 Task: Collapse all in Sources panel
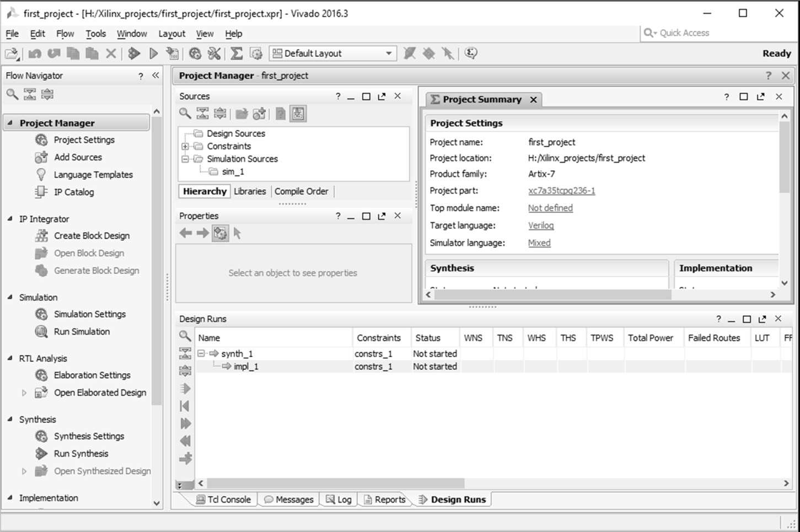click(203, 114)
